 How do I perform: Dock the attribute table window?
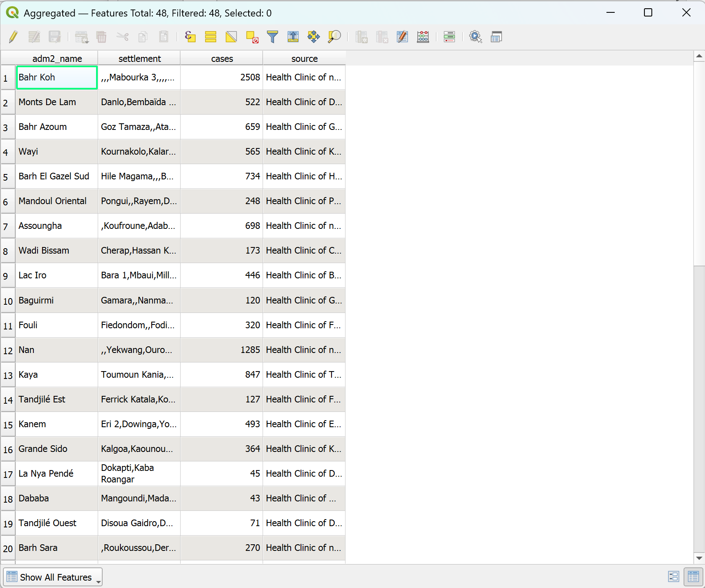click(496, 37)
